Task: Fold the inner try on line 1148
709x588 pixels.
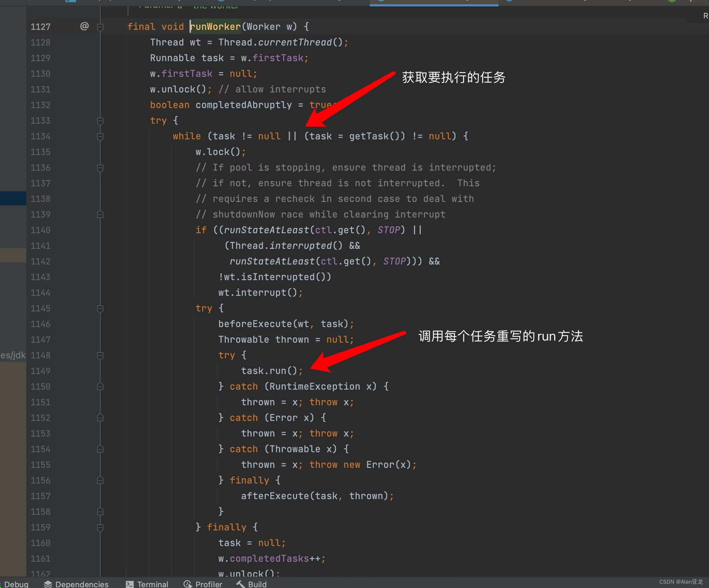Action: point(100,356)
